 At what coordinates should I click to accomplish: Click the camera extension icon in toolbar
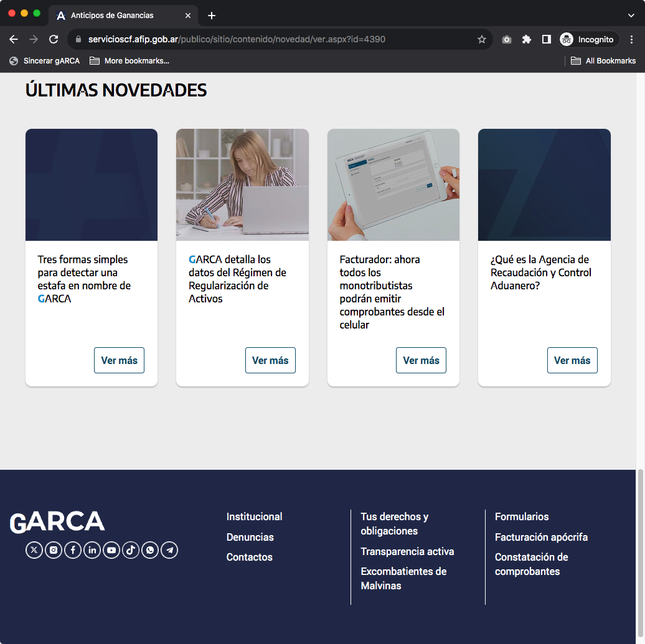tap(507, 39)
